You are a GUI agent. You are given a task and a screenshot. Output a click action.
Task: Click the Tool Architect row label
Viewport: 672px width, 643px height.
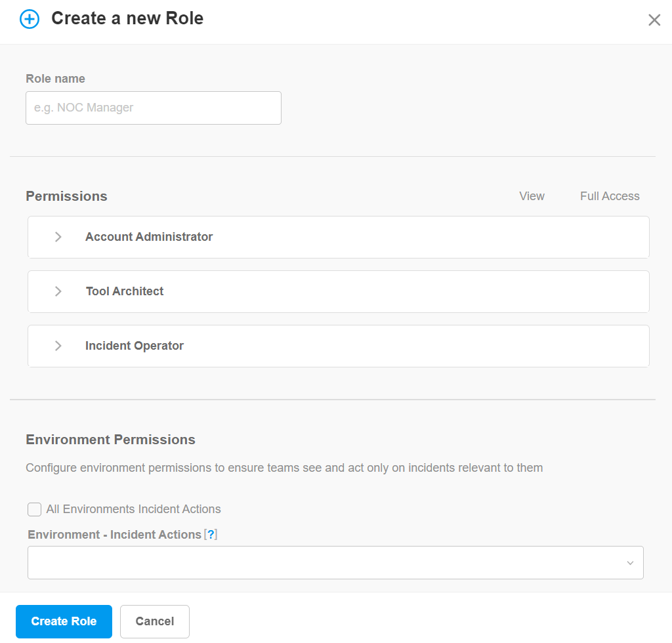point(124,291)
